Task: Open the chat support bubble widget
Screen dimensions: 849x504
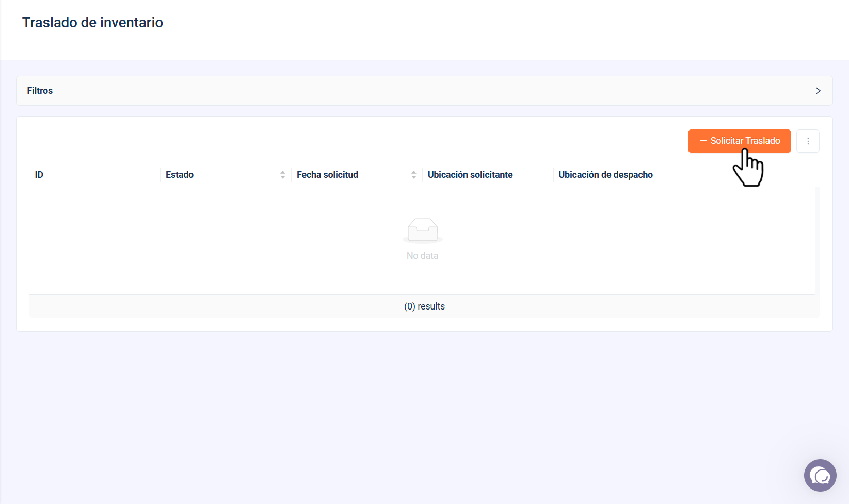Action: [820, 475]
